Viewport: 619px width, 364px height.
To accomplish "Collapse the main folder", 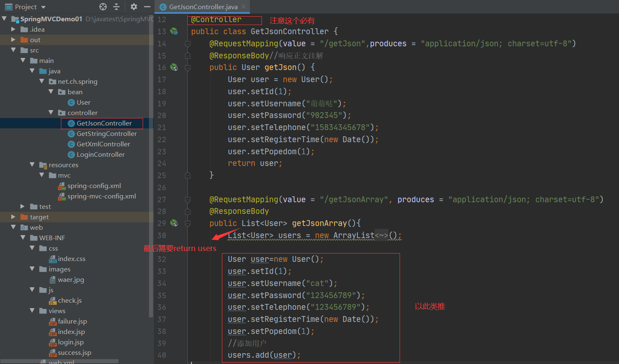I will point(23,60).
